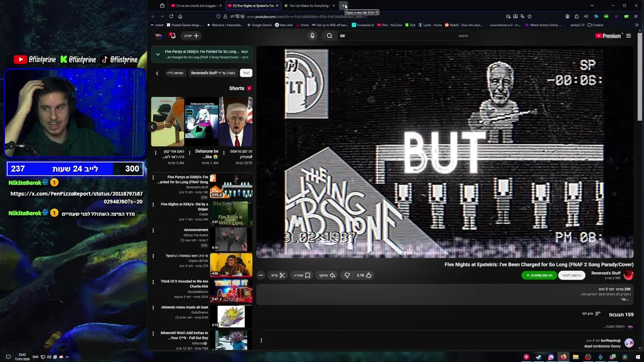
Task: Show previous filter chips with the left chevron
Action: (x=157, y=73)
